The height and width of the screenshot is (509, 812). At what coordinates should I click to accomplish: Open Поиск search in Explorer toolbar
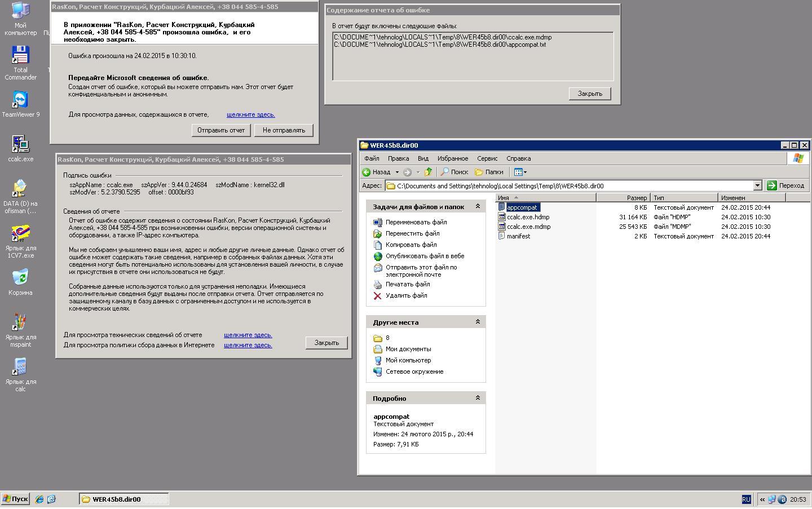pyautogui.click(x=454, y=172)
